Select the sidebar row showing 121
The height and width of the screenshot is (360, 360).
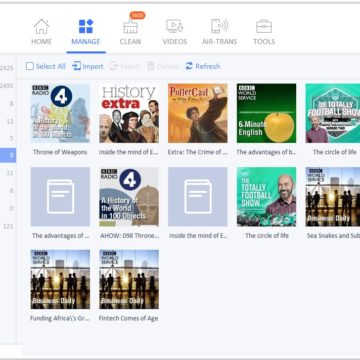(8, 226)
